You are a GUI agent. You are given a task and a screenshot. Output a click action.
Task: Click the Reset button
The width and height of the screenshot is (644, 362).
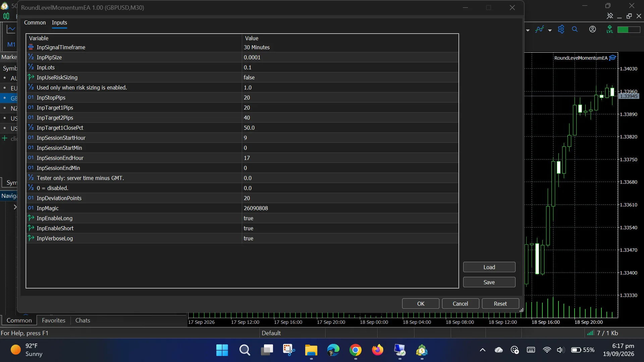500,304
